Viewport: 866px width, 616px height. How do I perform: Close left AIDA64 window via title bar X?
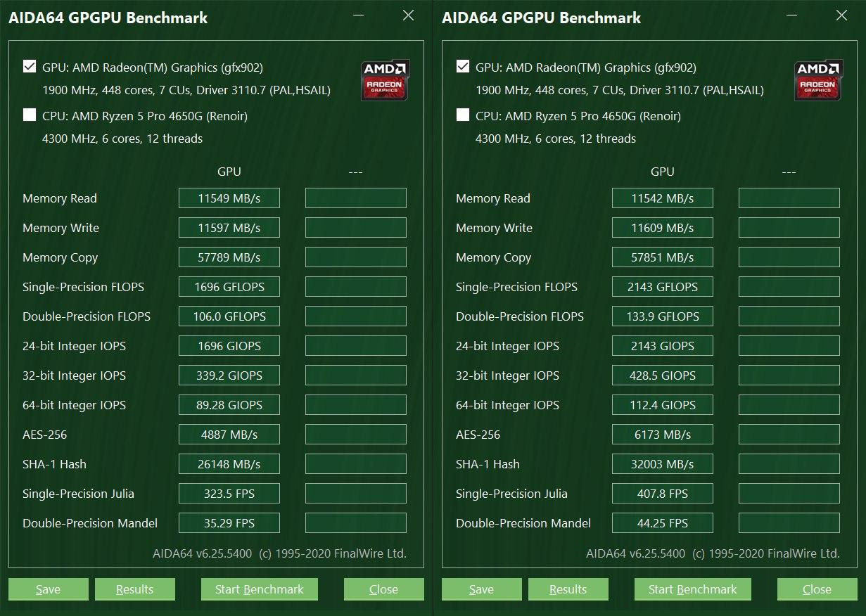click(x=408, y=15)
